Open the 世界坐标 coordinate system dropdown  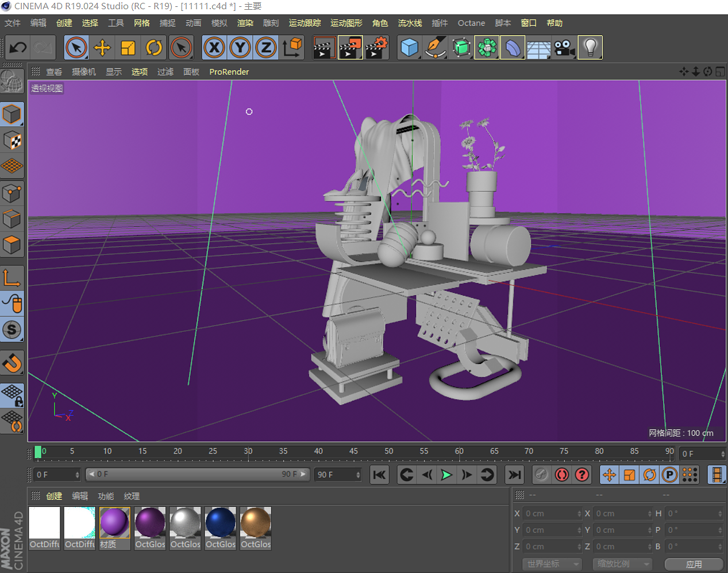[x=552, y=564]
